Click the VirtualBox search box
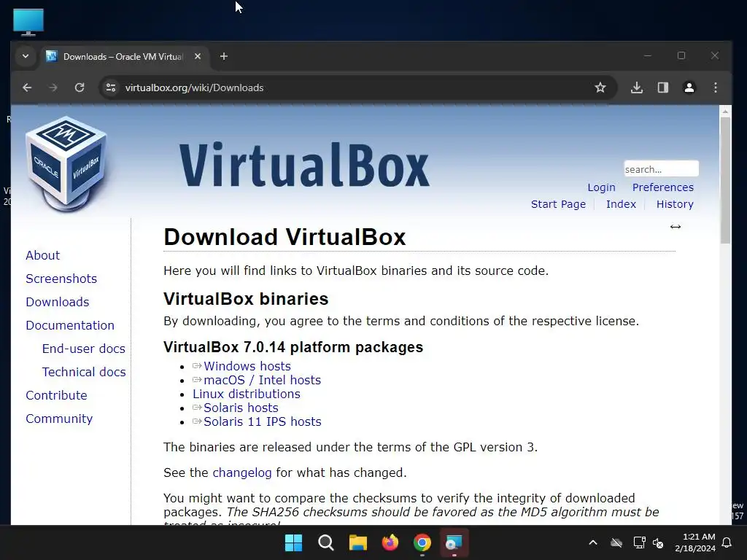747x560 pixels. point(661,169)
